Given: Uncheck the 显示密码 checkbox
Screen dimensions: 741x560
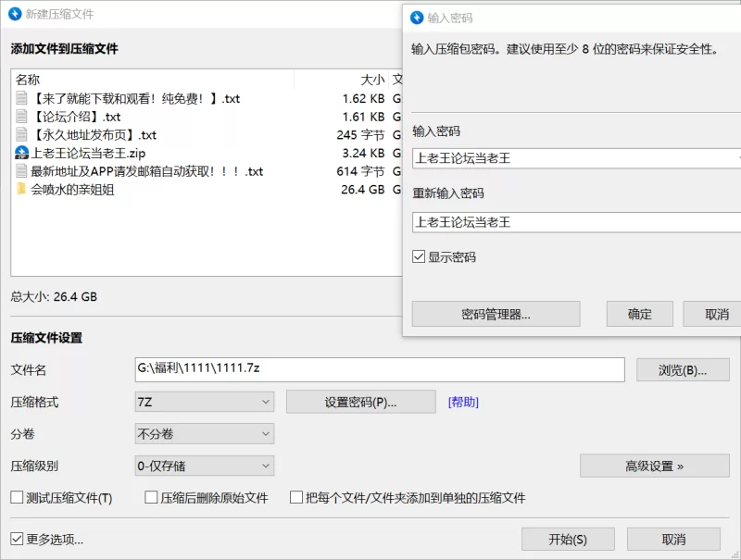Looking at the screenshot, I should click(419, 256).
